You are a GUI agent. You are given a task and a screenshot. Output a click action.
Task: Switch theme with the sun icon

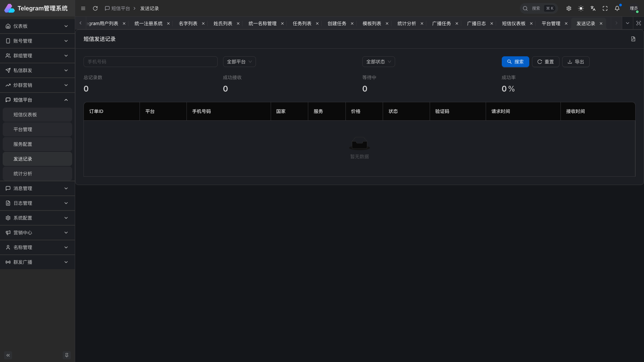click(581, 8)
